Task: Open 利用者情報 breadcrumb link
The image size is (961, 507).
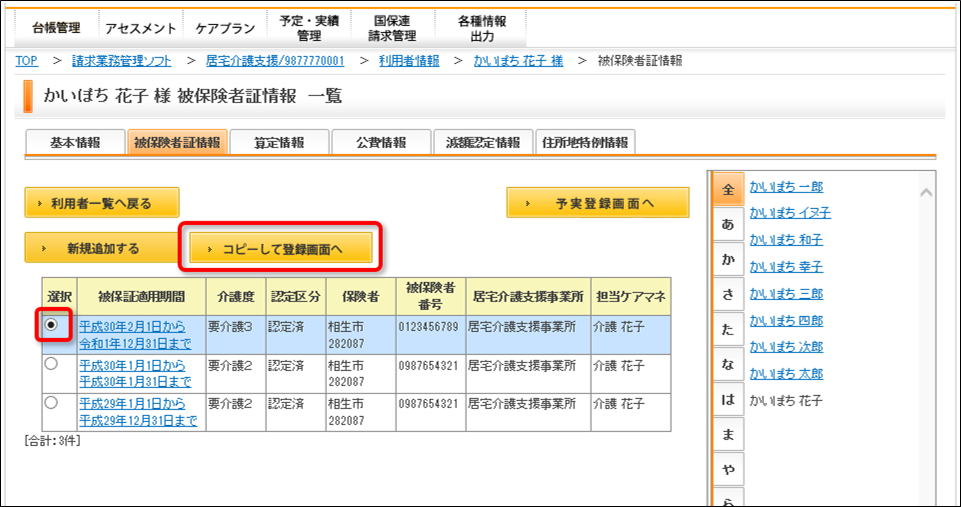Action: click(x=409, y=61)
